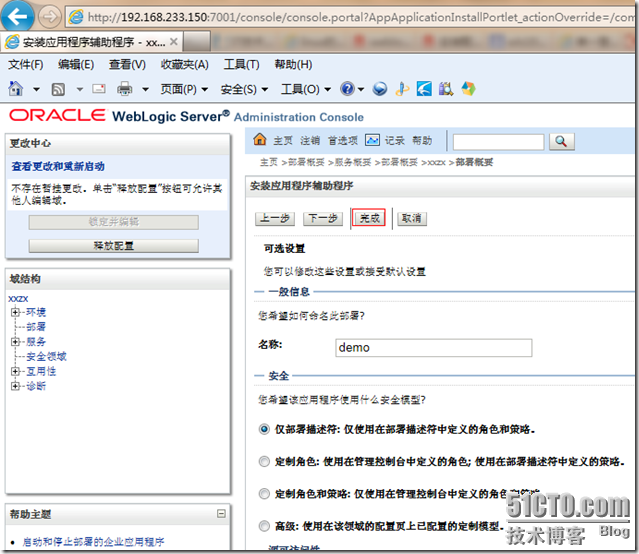Open the 查看(V) menu
Viewport: 639px width, 554px height.
click(x=127, y=64)
